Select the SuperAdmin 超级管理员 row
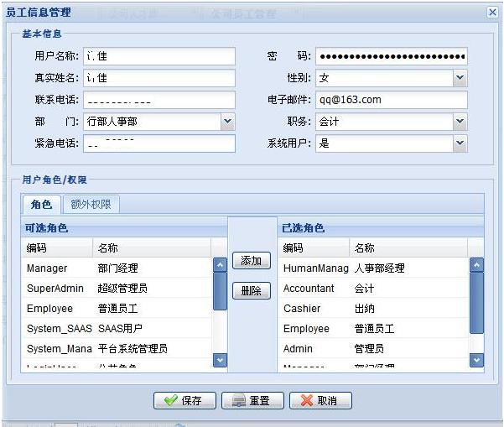 coord(117,288)
